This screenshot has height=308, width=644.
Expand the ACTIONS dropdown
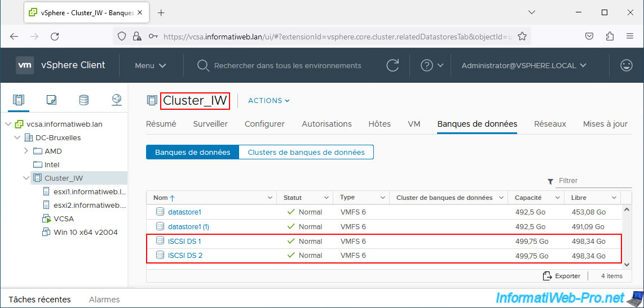click(269, 100)
